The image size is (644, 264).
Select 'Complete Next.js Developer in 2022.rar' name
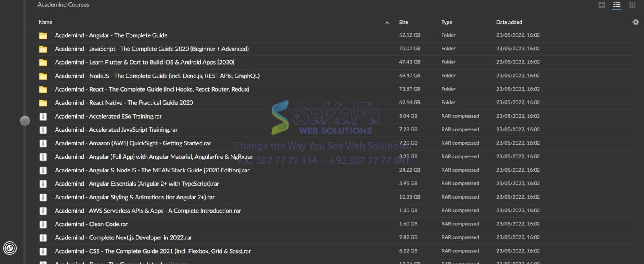pos(124,238)
